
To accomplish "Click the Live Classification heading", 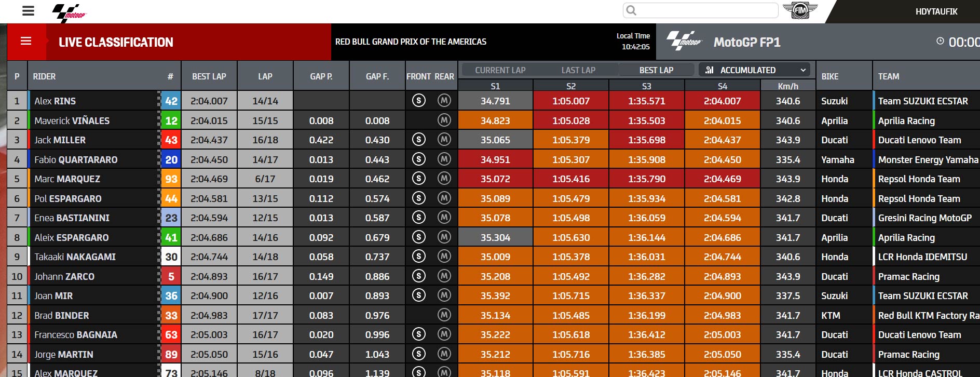I will (116, 42).
